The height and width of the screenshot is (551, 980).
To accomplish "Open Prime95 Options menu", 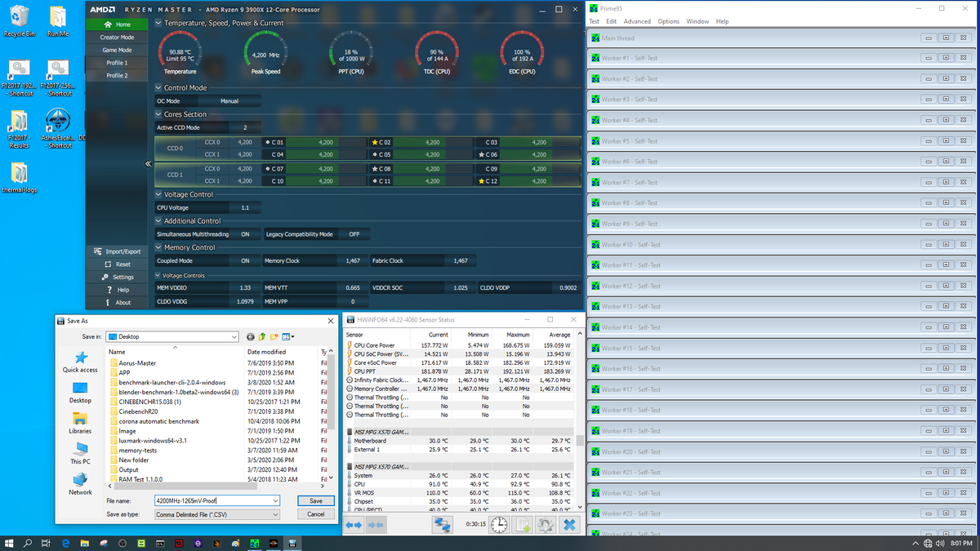I will coord(669,21).
